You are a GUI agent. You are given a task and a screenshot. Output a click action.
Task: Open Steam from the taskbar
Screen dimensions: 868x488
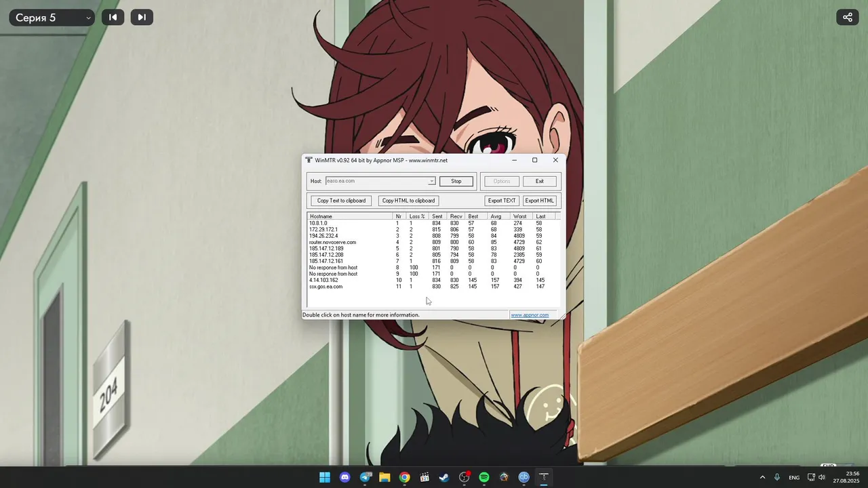(x=444, y=477)
